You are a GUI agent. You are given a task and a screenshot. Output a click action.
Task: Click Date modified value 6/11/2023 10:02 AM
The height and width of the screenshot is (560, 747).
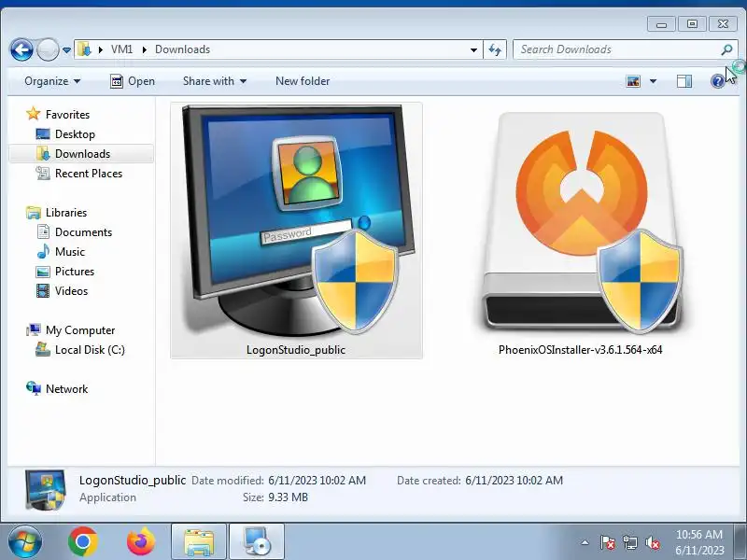(x=317, y=481)
